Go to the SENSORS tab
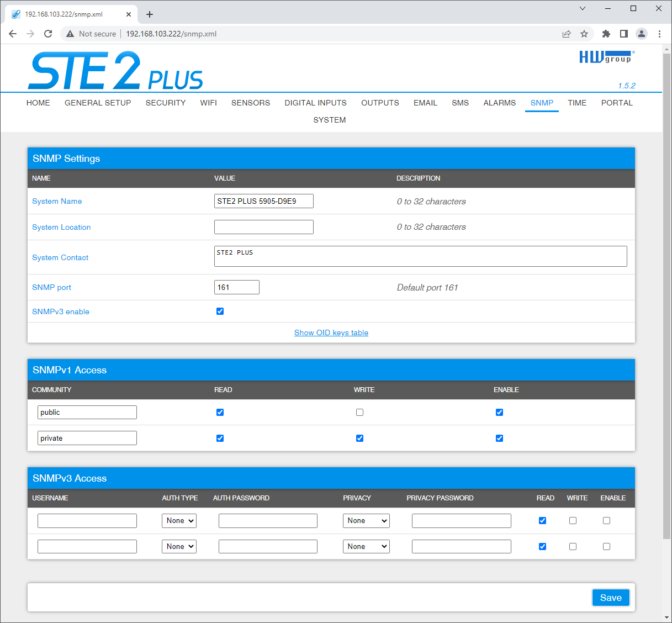The width and height of the screenshot is (672, 623). [x=250, y=103]
